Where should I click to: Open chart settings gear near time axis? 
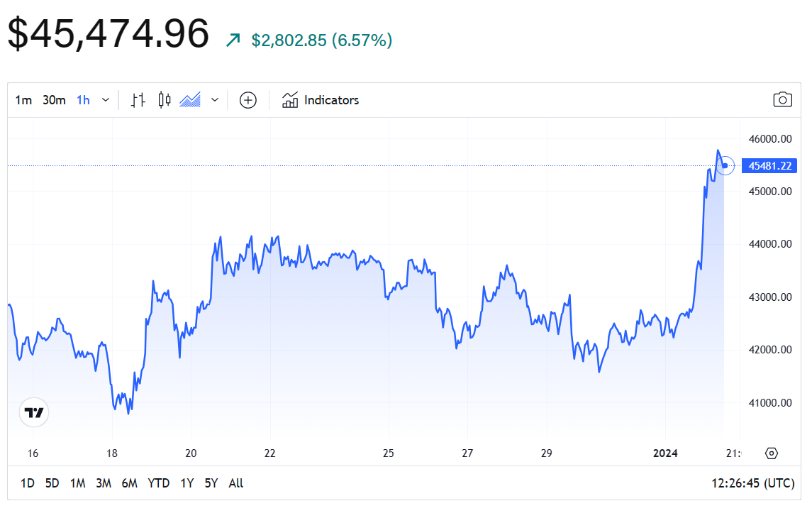pos(772,453)
